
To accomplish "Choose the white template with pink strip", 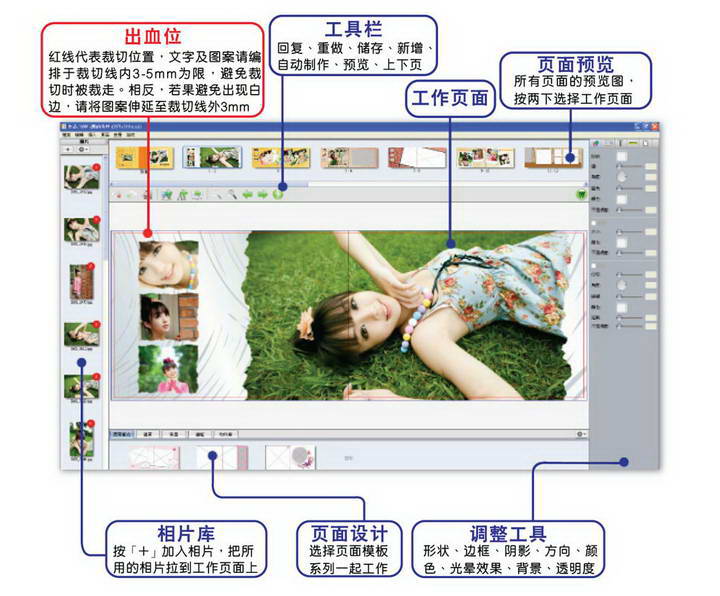I will pos(223,458).
